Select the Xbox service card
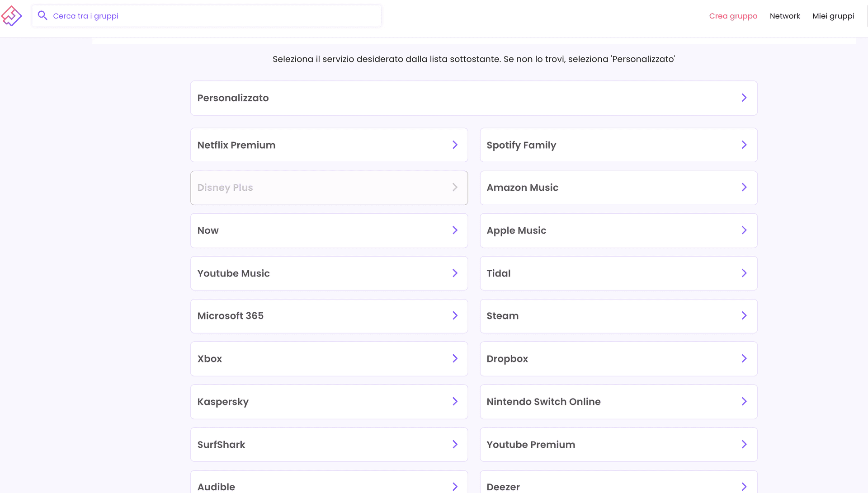Viewport: 868px width, 493px height. 329,359
